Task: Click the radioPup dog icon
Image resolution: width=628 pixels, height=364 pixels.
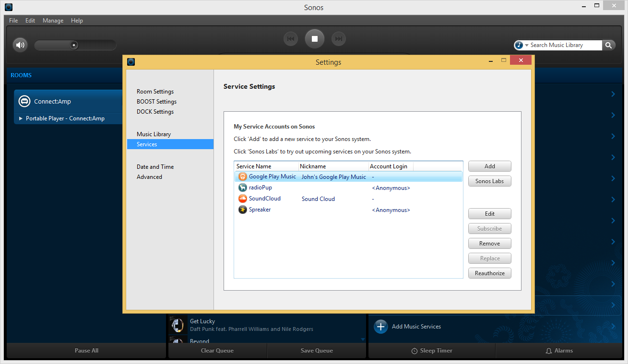Action: 243,188
